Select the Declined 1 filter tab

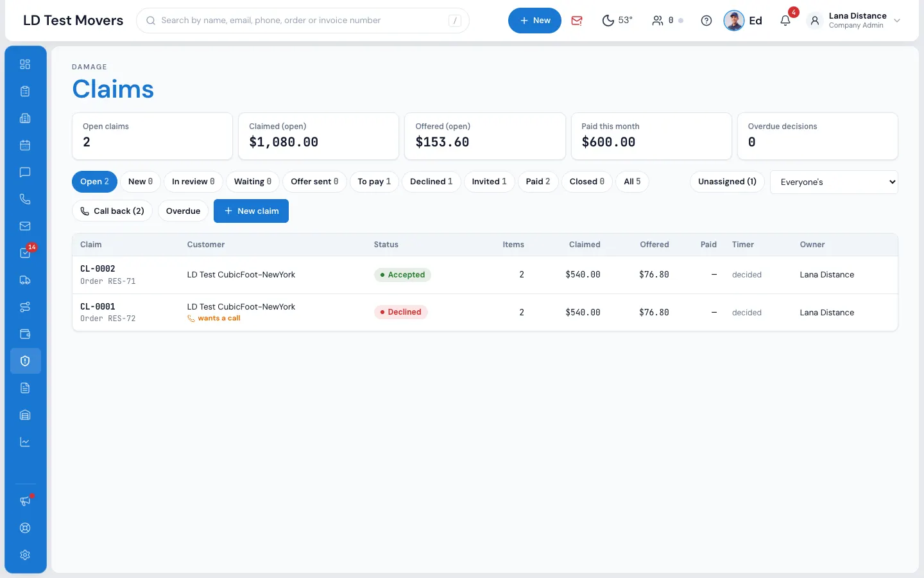431,182
